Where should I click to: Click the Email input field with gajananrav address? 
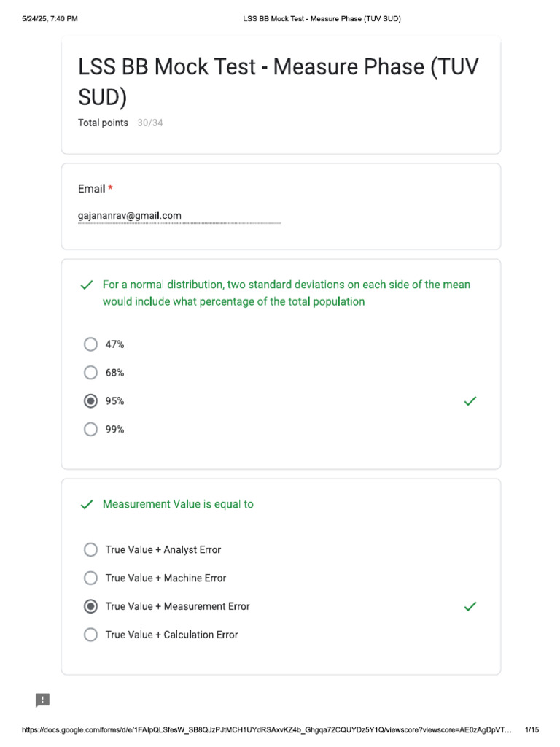click(x=179, y=216)
